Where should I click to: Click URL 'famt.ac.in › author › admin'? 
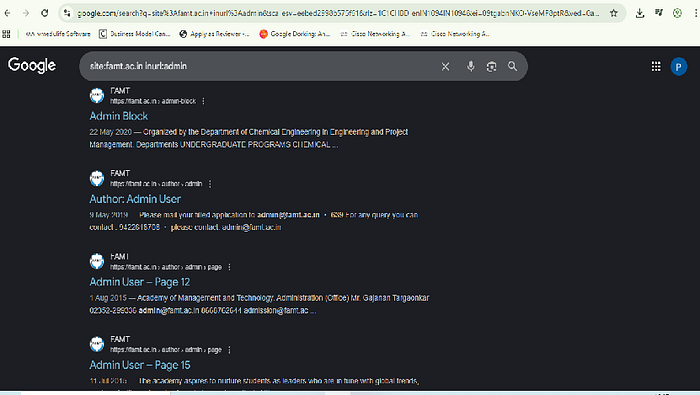pyautogui.click(x=156, y=184)
